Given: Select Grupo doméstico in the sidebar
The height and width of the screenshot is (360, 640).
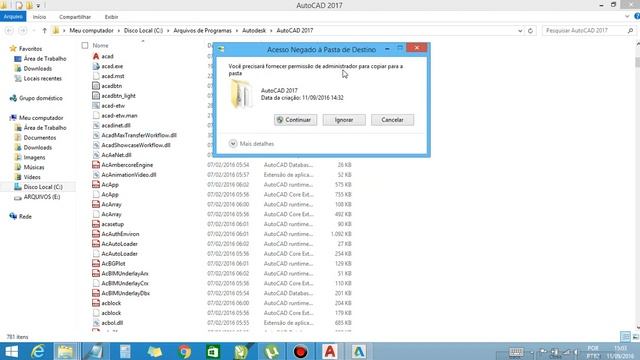Looking at the screenshot, I should pyautogui.click(x=40, y=98).
